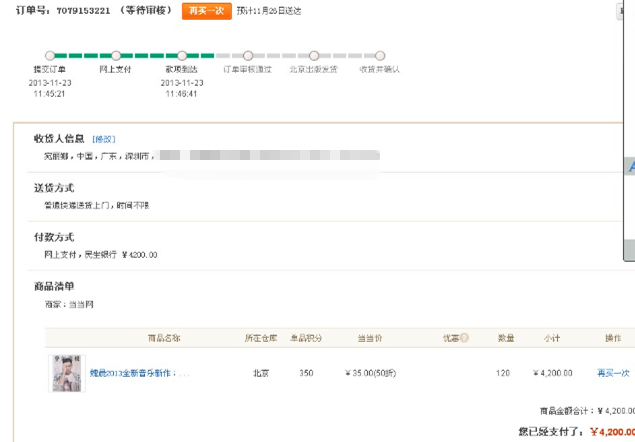Click the 单品积分 column header
The height and width of the screenshot is (442, 635).
306,338
